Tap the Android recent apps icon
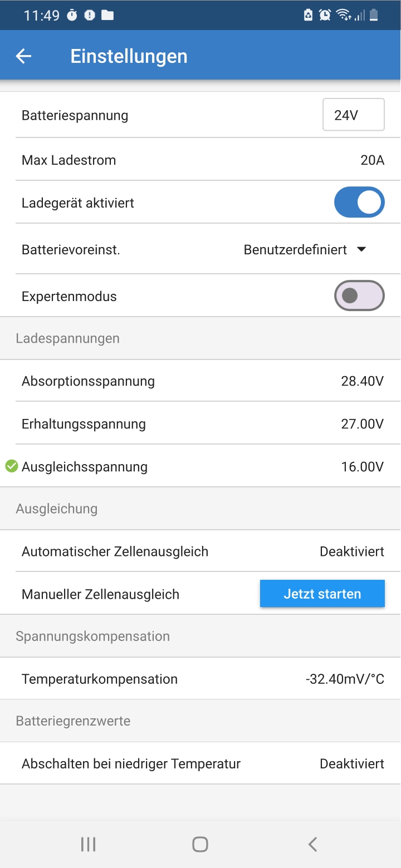This screenshot has width=401, height=868. [x=88, y=844]
